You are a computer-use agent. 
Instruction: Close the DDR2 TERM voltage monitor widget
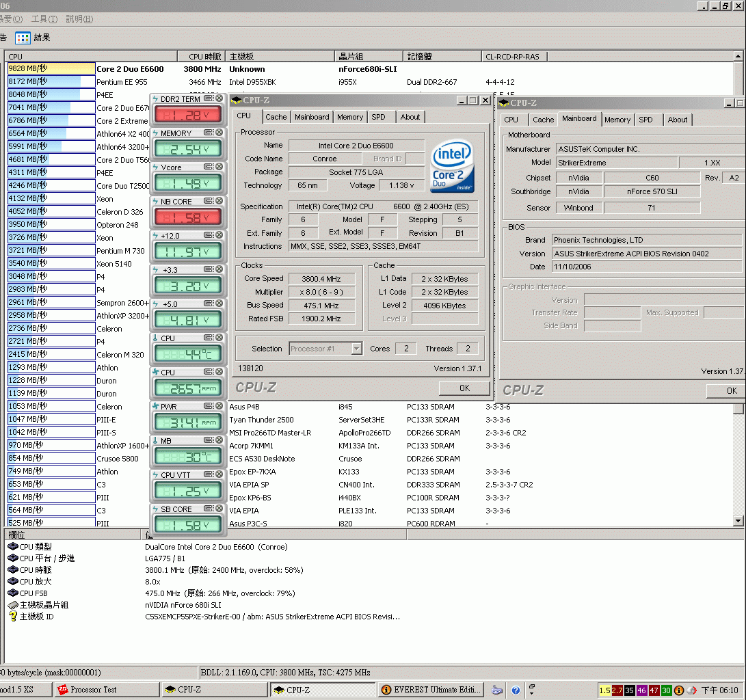[x=219, y=98]
